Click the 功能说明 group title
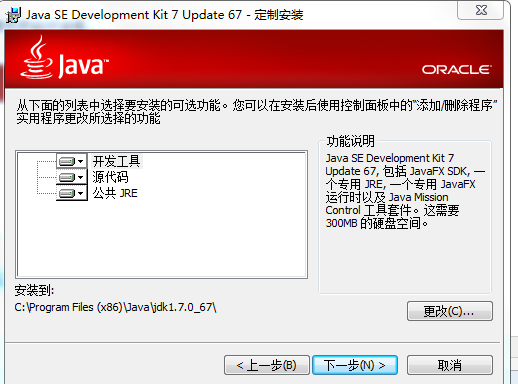Viewport: 518px width, 384px height. (x=351, y=141)
